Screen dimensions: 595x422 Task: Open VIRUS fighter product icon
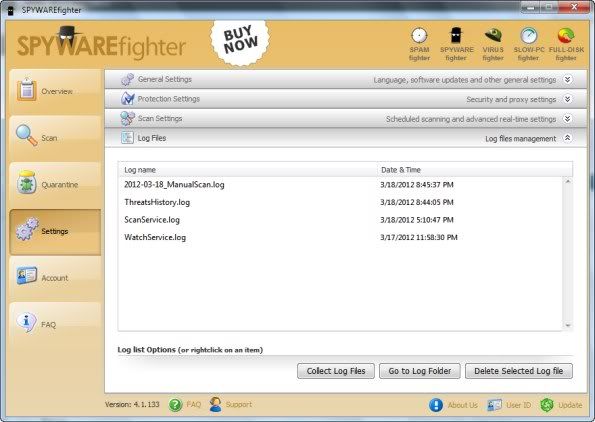coord(493,44)
